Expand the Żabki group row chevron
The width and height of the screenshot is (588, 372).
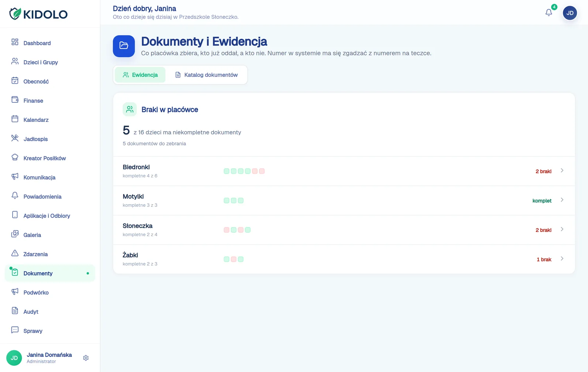click(x=562, y=259)
